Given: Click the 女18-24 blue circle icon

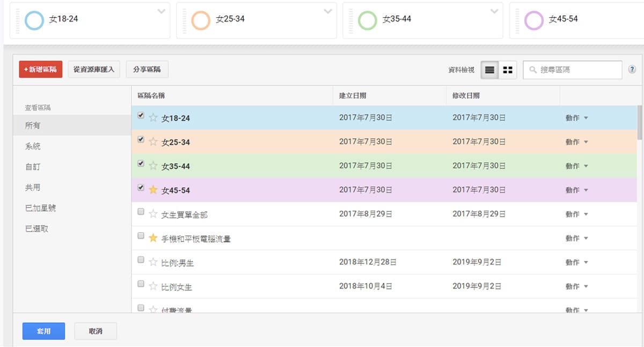Looking at the screenshot, I should [x=34, y=20].
